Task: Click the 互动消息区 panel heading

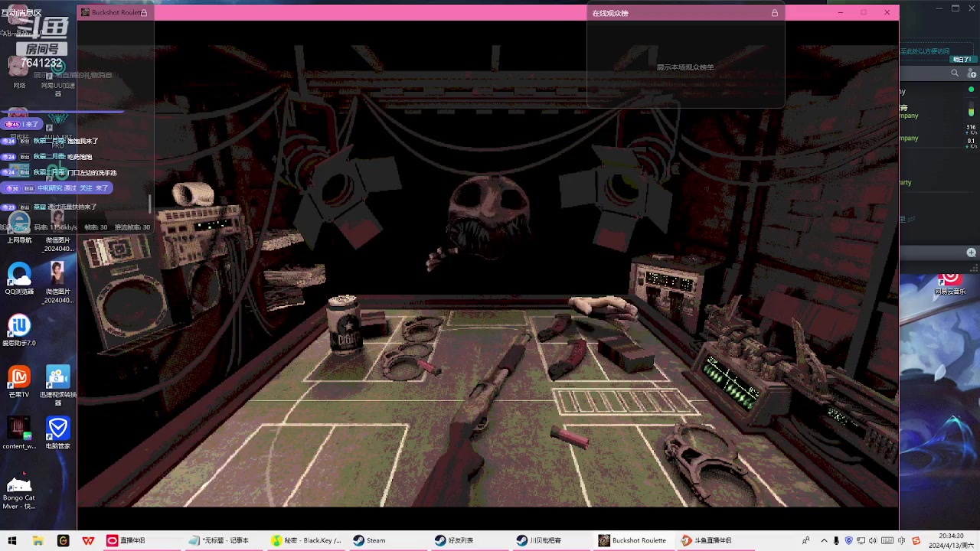Action: coord(21,13)
